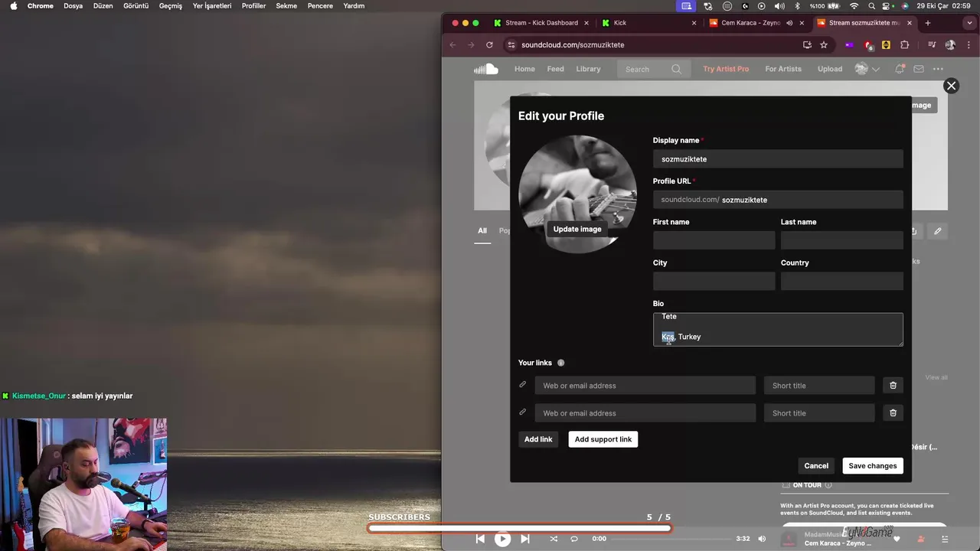This screenshot has width=980, height=551.
Task: Click the Update image button
Action: (577, 229)
